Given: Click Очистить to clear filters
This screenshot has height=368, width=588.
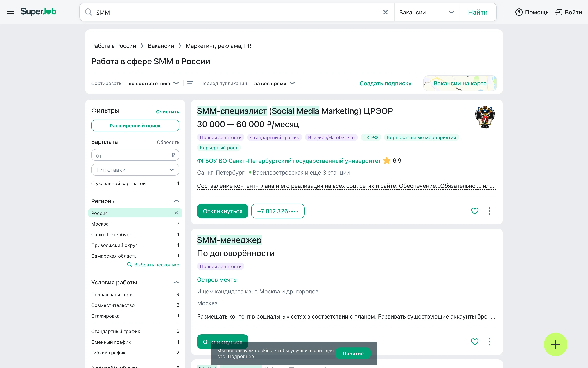Looking at the screenshot, I should click(x=167, y=112).
